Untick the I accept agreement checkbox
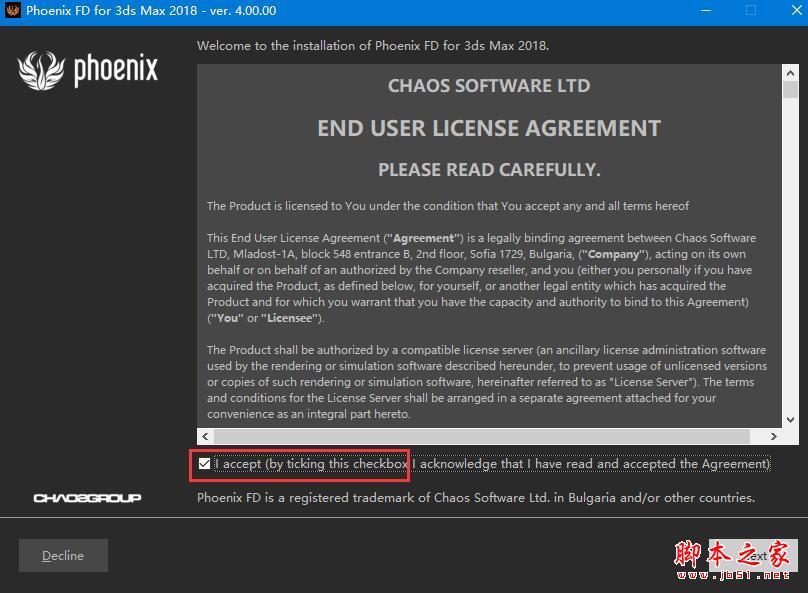This screenshot has width=808, height=593. 205,464
